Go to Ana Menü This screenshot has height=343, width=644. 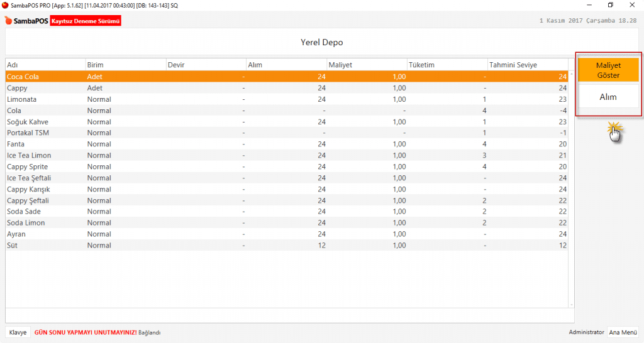coord(623,332)
